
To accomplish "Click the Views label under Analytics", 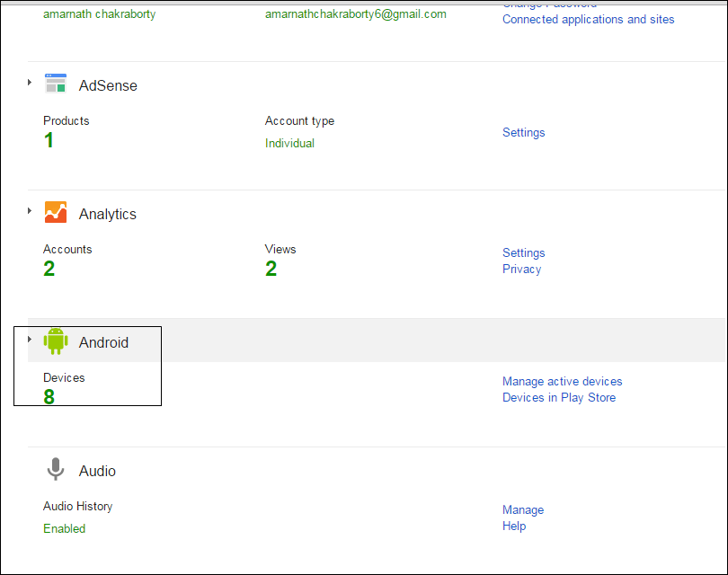I will pos(280,249).
